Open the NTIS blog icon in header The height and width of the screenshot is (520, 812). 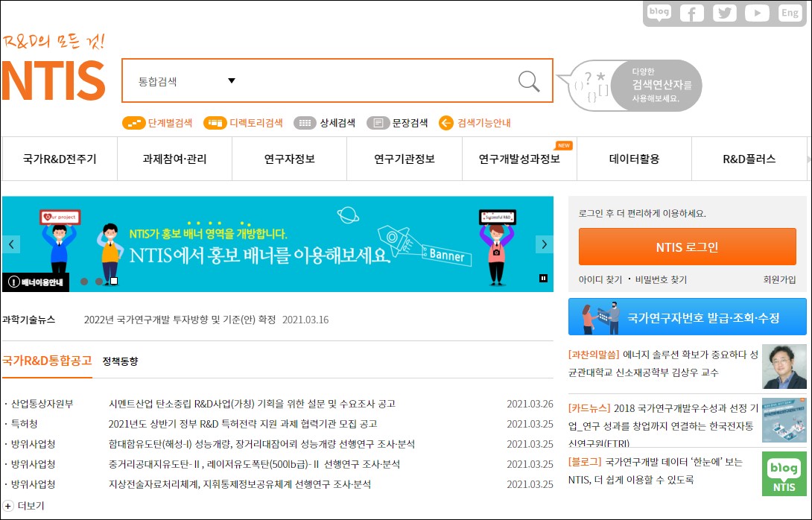[x=659, y=13]
